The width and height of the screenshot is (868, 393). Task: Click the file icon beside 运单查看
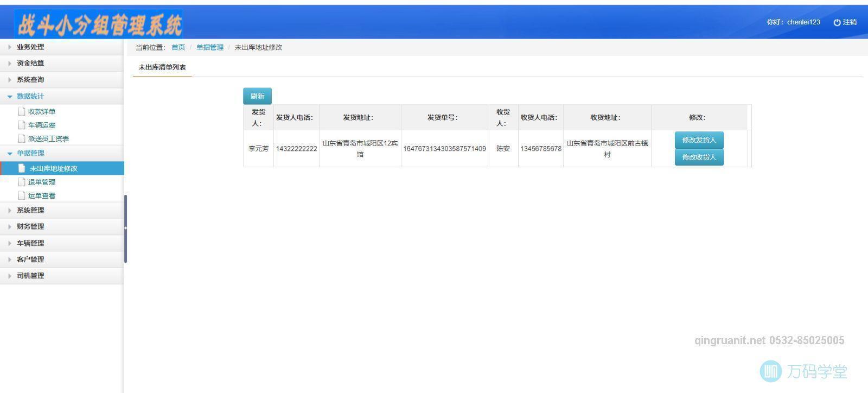[x=22, y=195]
